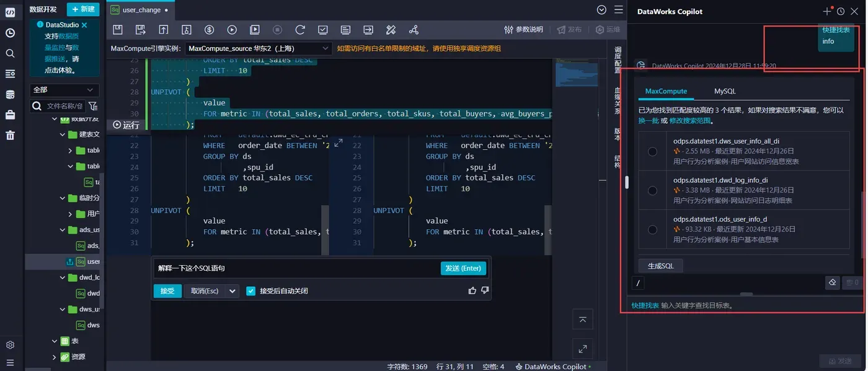The image size is (868, 371).
Task: Click the file name search input field
Action: [x=64, y=107]
